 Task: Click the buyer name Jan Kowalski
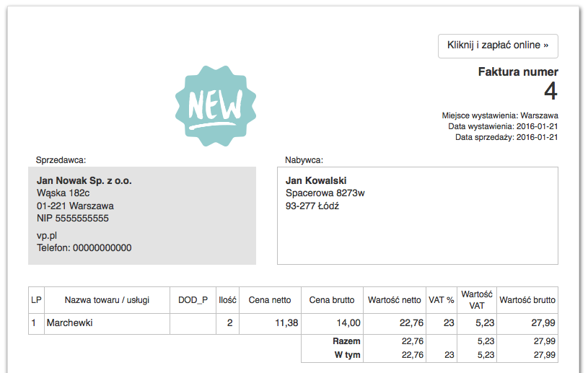316,180
